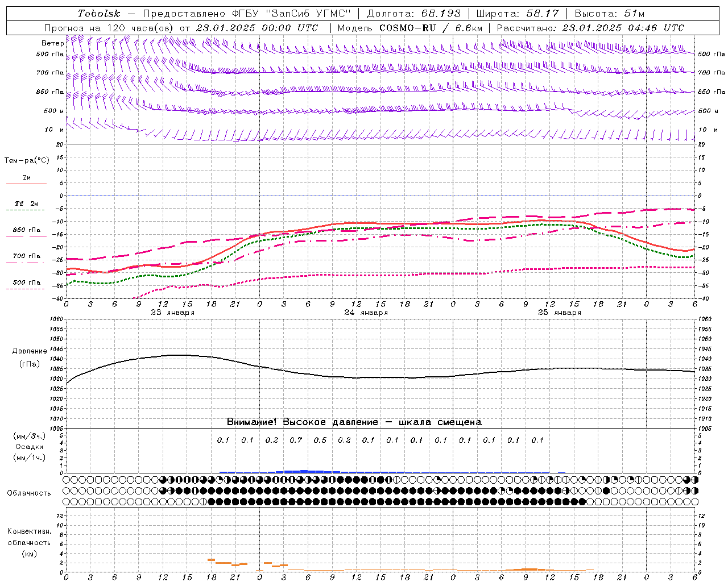728x582 pixels.
Task: Click the "Тем-ра(°C)" temperature panel label
Action: click(x=27, y=160)
